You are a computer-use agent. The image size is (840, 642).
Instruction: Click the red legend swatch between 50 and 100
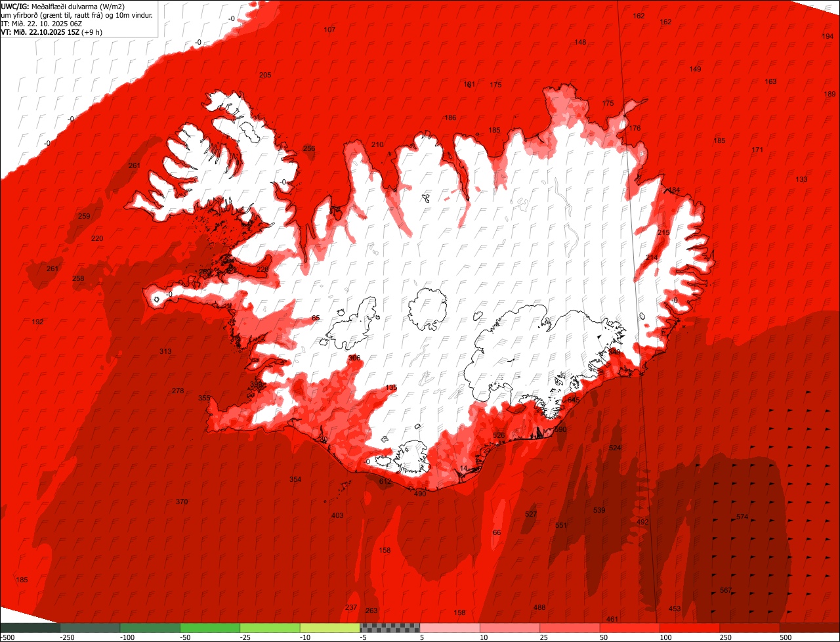(x=630, y=628)
